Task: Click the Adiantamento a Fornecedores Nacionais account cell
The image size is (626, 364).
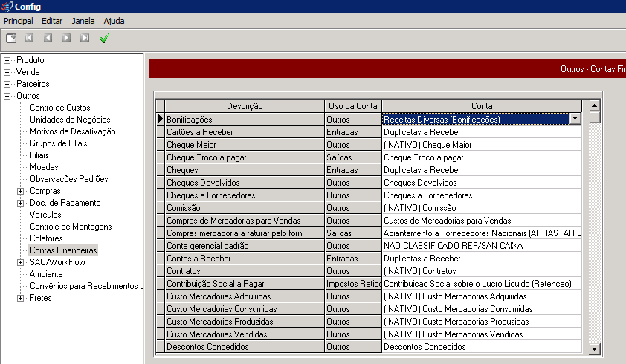Action: [482, 233]
